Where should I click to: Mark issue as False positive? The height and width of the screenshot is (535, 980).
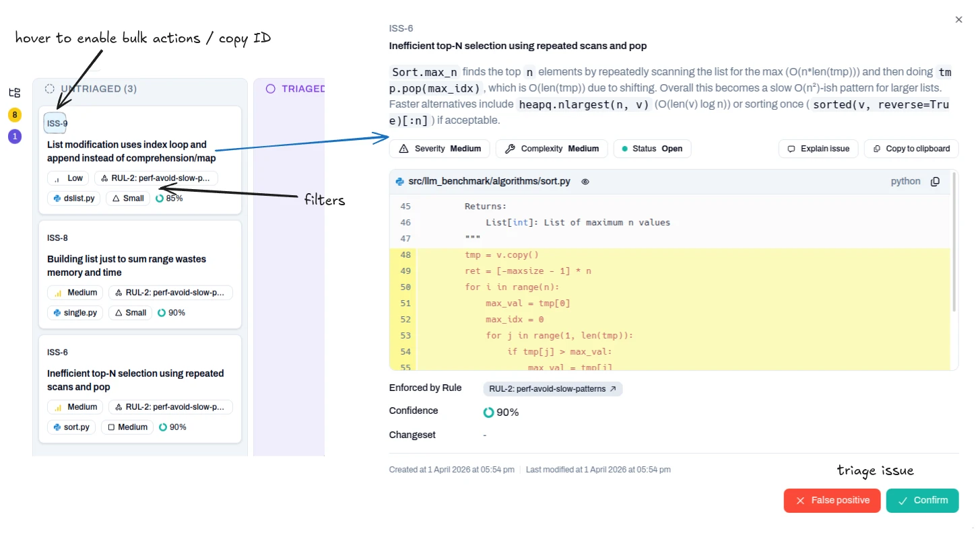832,501
